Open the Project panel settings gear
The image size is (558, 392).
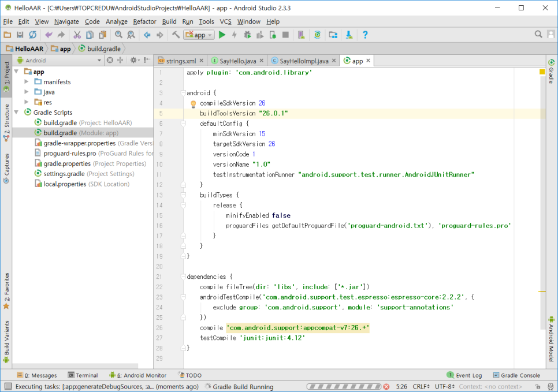tap(134, 60)
